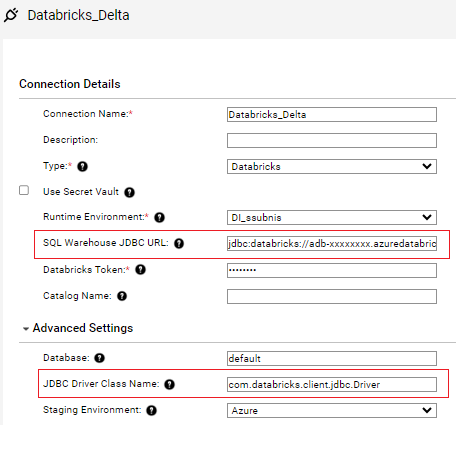Focus the empty Catalog Name field

tap(332, 296)
